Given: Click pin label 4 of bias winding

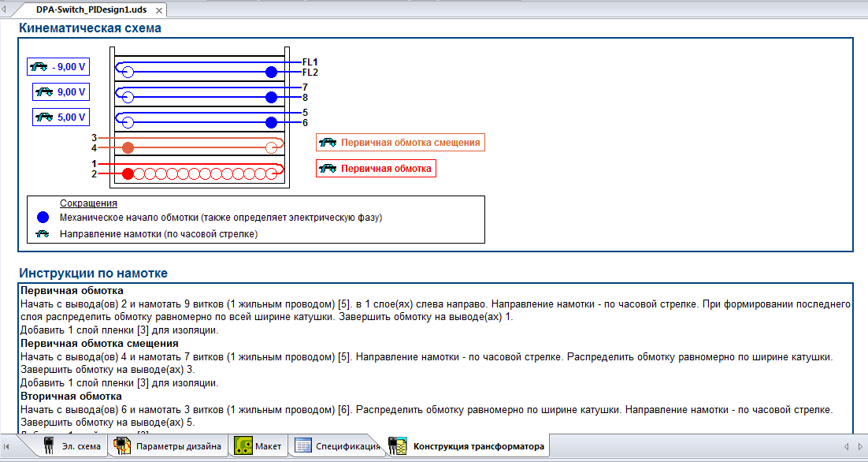Looking at the screenshot, I should pyautogui.click(x=94, y=148).
